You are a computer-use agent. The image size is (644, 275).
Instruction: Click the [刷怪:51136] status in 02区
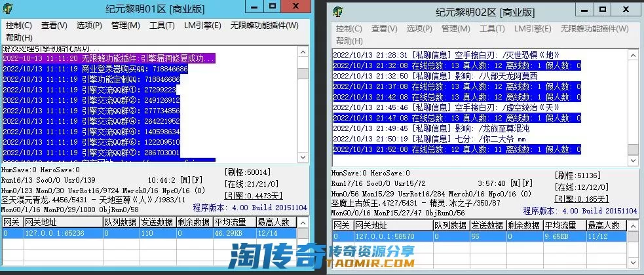click(577, 175)
